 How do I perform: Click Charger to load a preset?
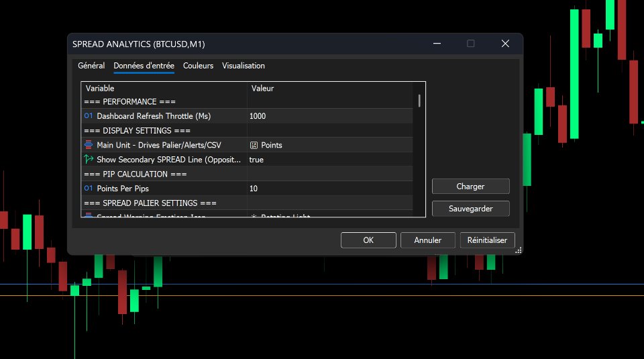(471, 187)
